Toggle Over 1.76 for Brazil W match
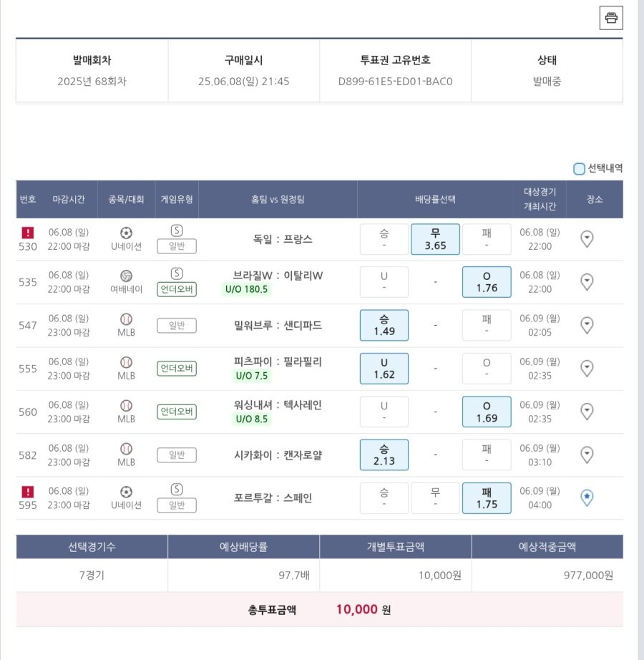Image resolution: width=644 pixels, height=660 pixels. pos(487,282)
